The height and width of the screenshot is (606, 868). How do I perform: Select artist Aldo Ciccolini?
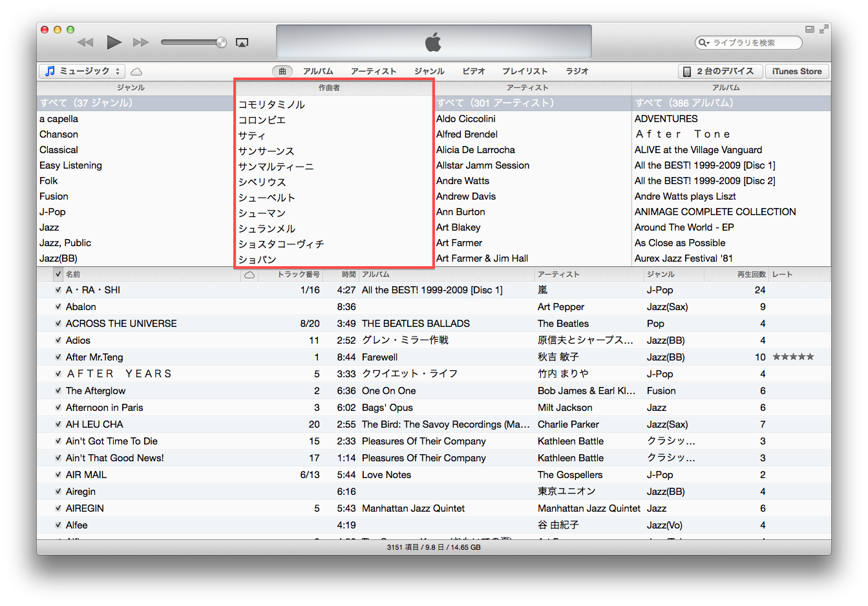(x=533, y=119)
